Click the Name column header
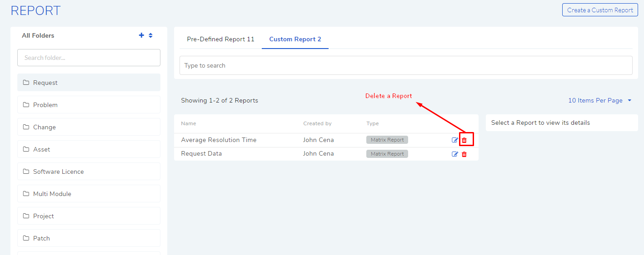This screenshot has height=255, width=644. pos(189,123)
